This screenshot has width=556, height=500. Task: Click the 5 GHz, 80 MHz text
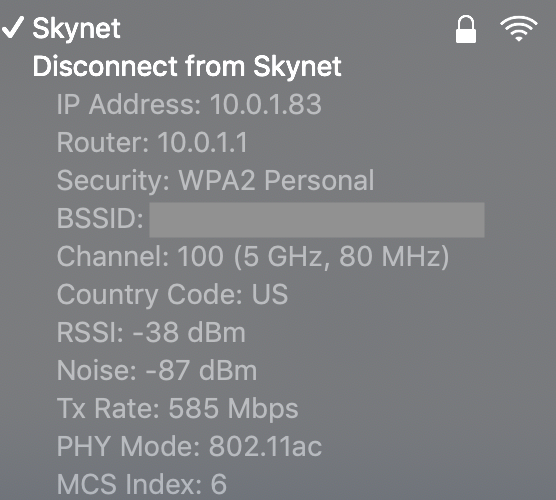(341, 257)
